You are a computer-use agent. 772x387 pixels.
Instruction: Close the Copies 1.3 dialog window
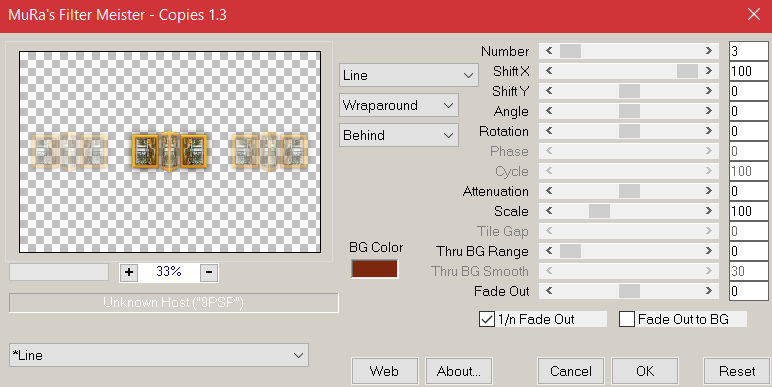click(x=754, y=14)
